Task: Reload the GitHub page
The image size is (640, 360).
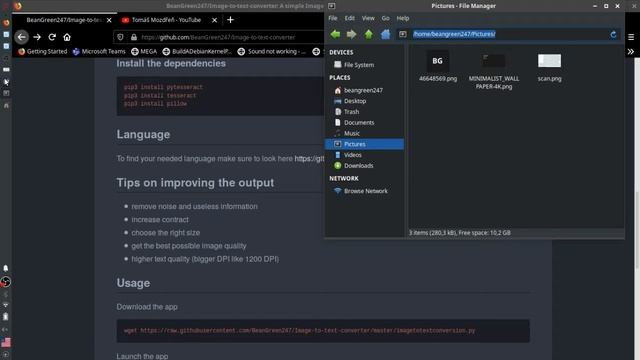Action: pyautogui.click(x=52, y=37)
